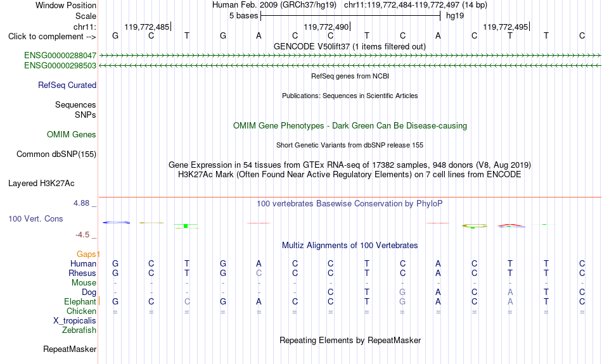Viewport: 602px width, 364px height.
Task: Select the Dog species row label
Action: pyautogui.click(x=89, y=292)
